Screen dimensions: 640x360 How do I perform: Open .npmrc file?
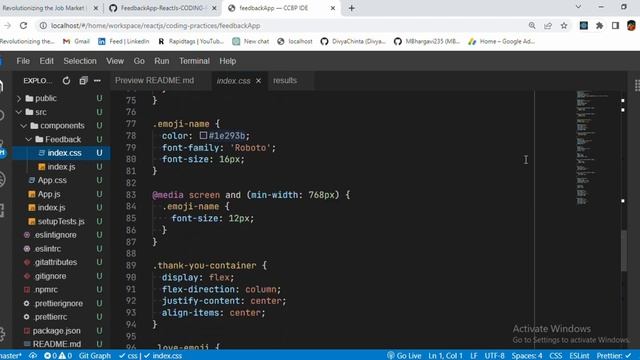[x=46, y=289]
